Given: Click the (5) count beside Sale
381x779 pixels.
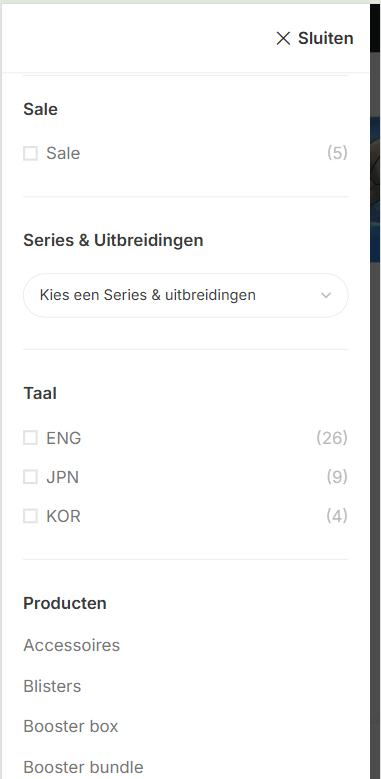Looking at the screenshot, I should [x=337, y=153].
